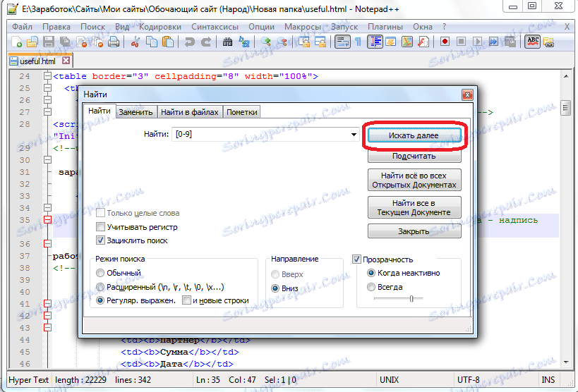Switch to the Пометки tab
Image resolution: width=578 pixels, height=392 pixels.
coord(242,112)
